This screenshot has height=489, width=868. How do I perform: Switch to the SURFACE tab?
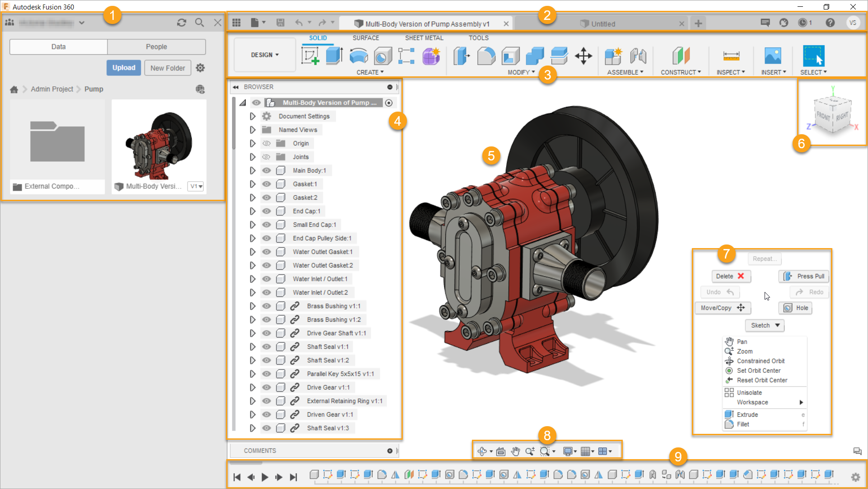click(365, 38)
